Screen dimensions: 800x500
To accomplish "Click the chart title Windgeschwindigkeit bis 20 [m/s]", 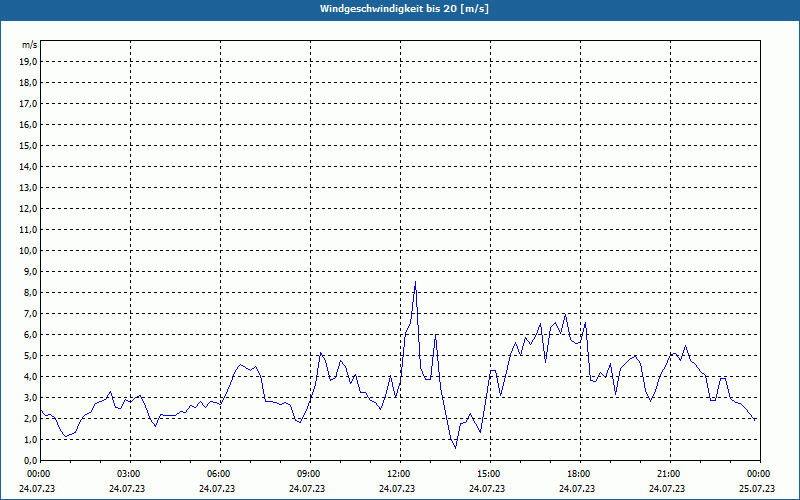I will click(404, 9).
